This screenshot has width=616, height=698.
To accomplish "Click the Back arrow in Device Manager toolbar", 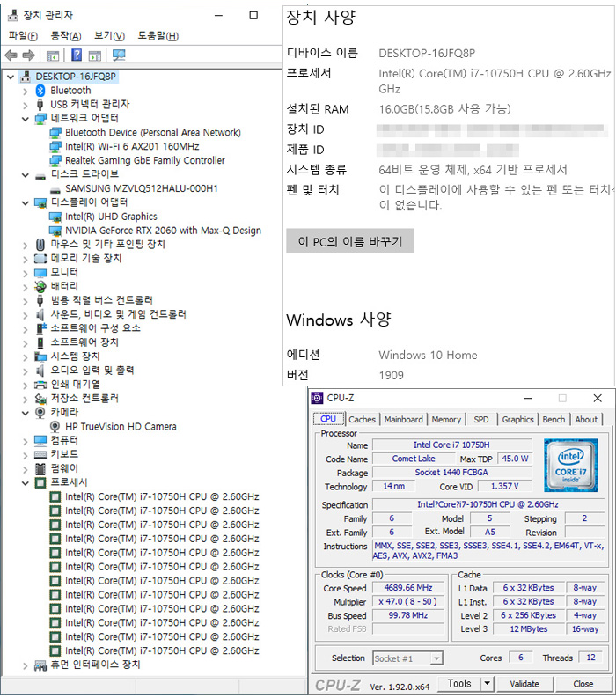I will tap(11, 55).
